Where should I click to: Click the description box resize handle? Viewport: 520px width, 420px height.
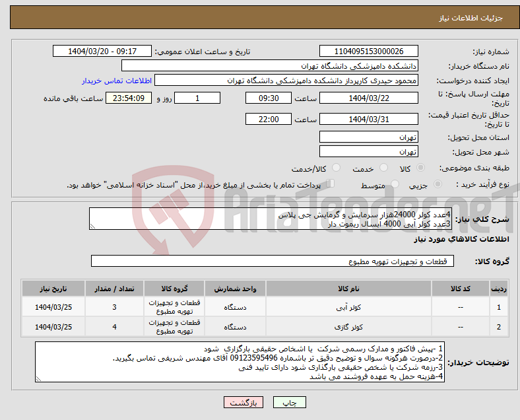click(x=92, y=227)
